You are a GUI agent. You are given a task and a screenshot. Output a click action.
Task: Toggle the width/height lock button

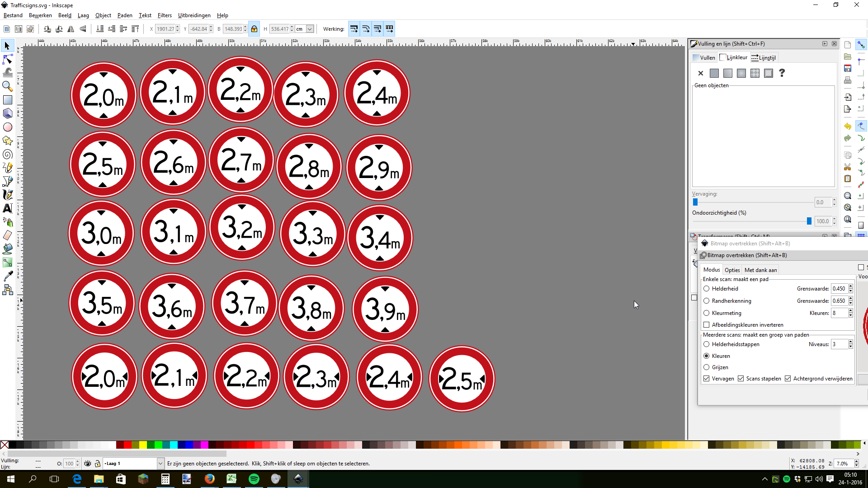coord(254,29)
